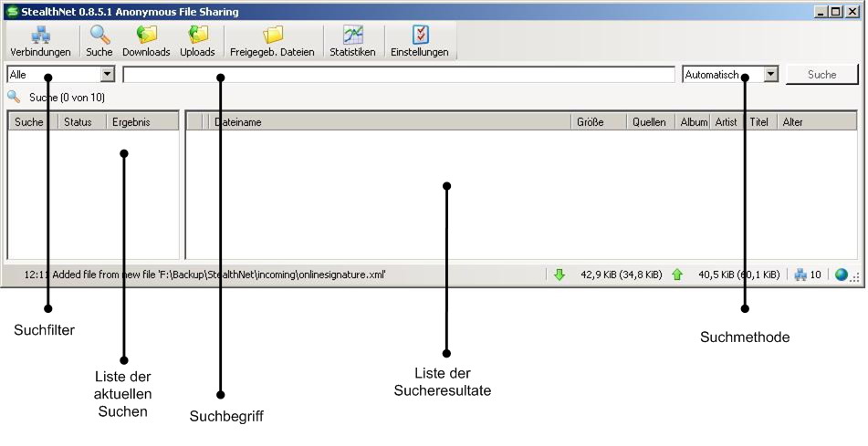Click the green upload arrow in status bar
The height and width of the screenshot is (446, 868).
677,275
